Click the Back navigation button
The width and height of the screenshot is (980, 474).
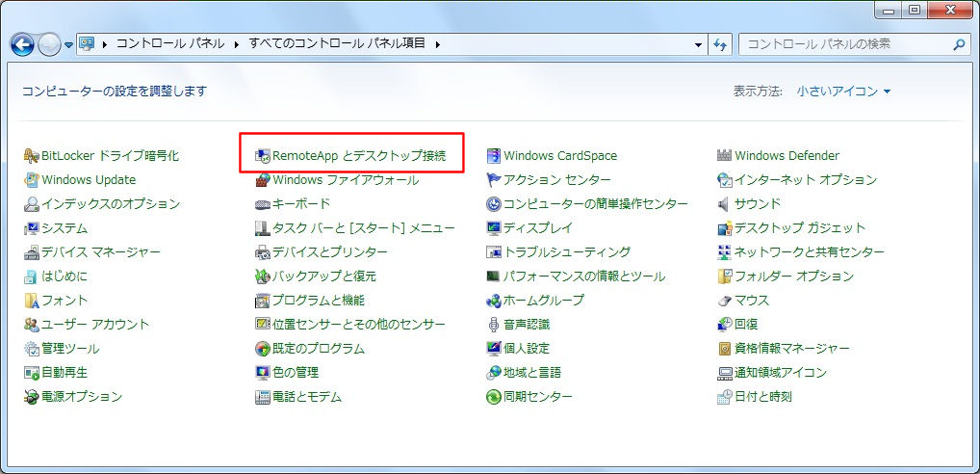[x=22, y=44]
